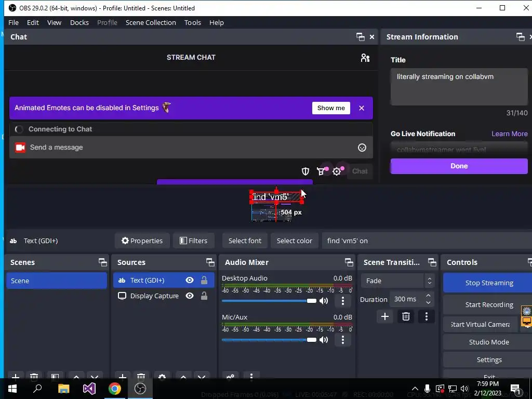The width and height of the screenshot is (532, 399).
Task: Open the Docks menu
Action: coord(79,23)
